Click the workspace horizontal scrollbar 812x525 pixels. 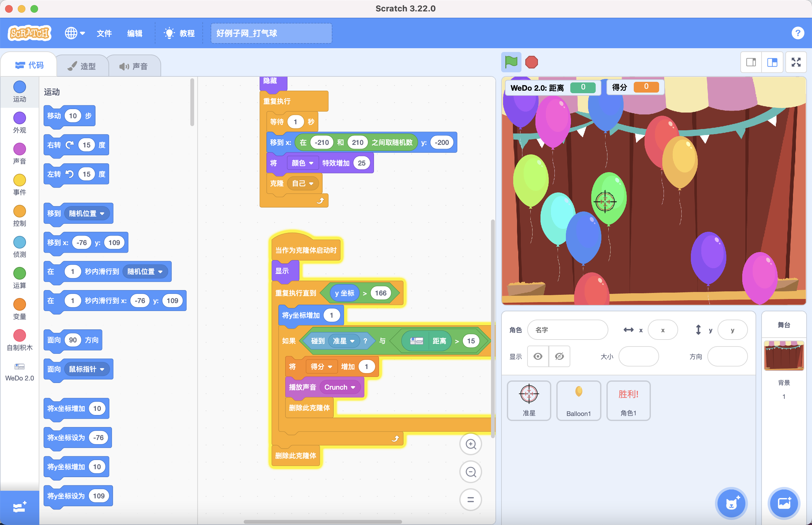[323, 522]
